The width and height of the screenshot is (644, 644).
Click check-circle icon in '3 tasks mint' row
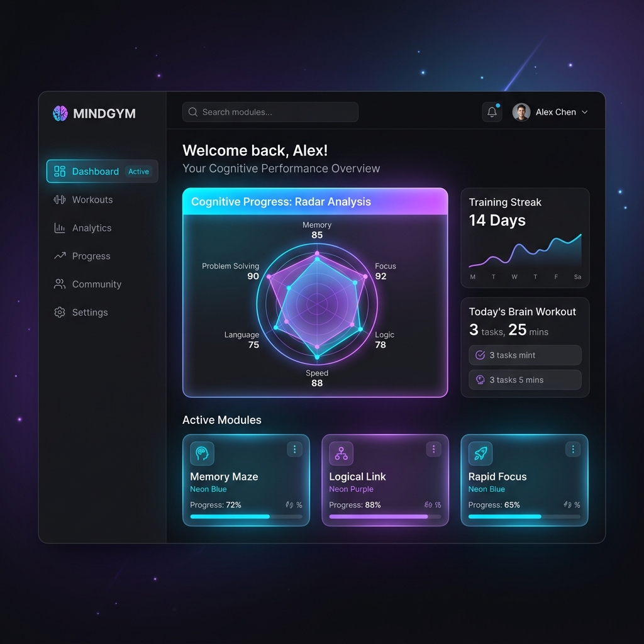click(x=480, y=355)
